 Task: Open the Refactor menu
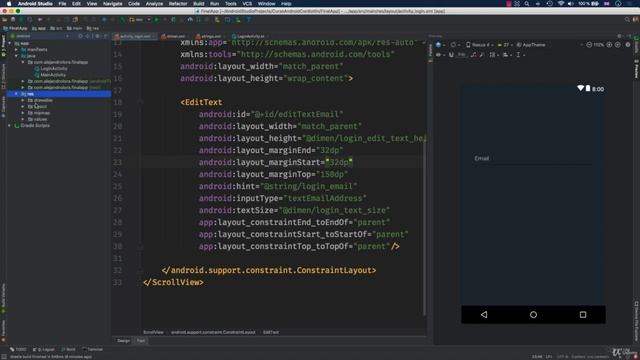(178, 4)
